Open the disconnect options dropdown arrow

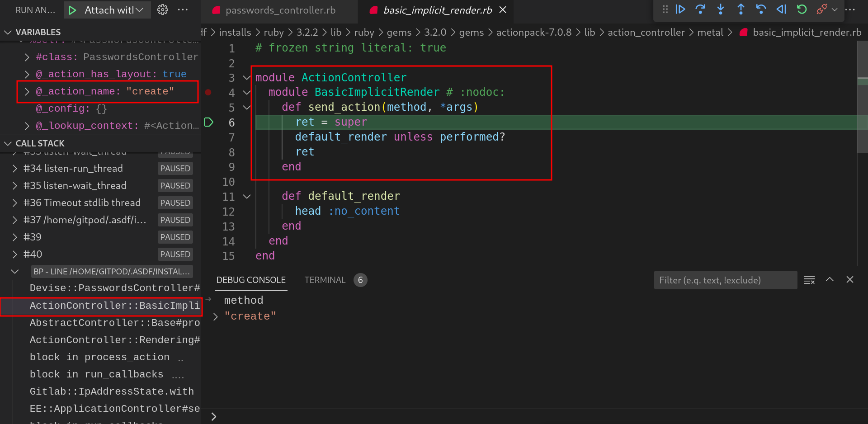pyautogui.click(x=835, y=9)
